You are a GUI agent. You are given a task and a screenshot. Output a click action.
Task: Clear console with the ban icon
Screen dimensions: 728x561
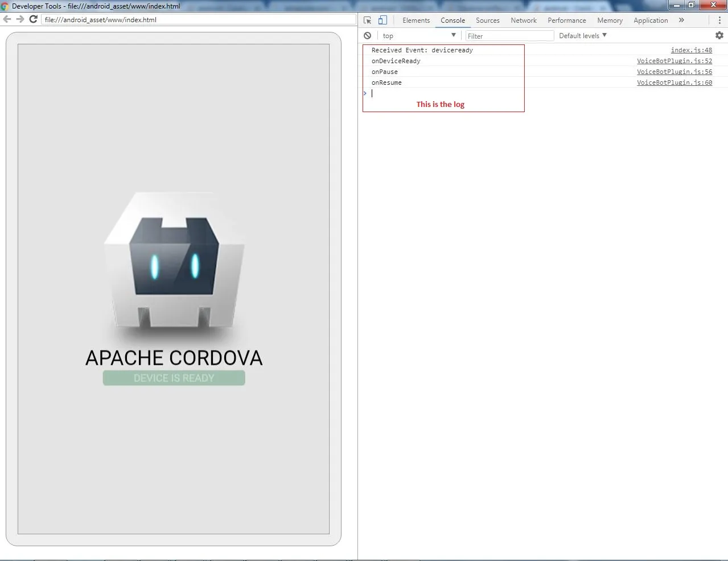pyautogui.click(x=368, y=35)
